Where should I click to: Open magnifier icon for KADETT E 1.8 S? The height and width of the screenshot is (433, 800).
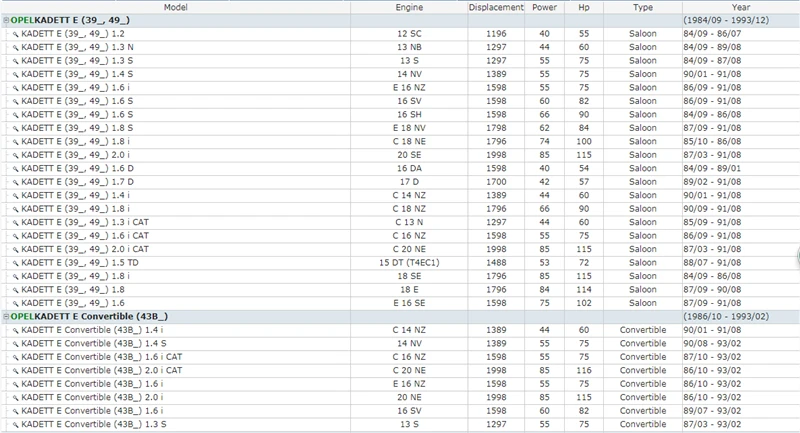(x=16, y=129)
